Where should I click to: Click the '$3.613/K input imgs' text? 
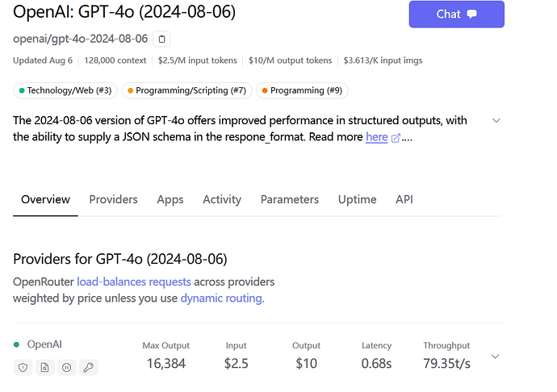click(383, 60)
